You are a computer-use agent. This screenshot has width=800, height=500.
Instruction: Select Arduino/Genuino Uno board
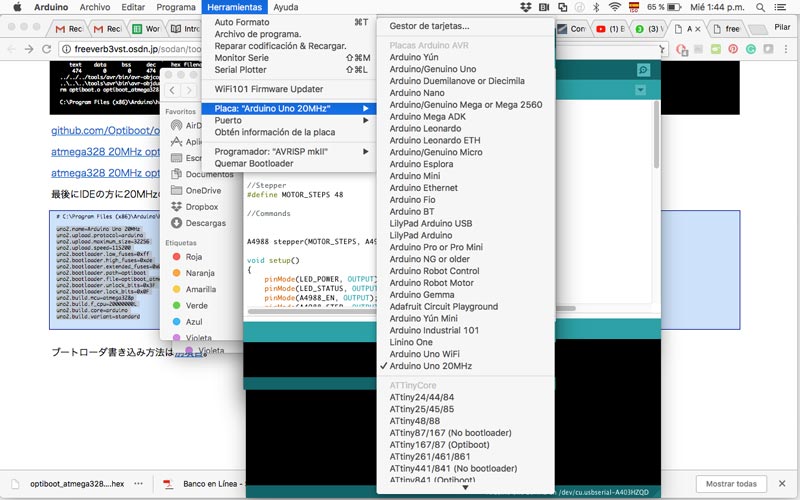pos(433,69)
